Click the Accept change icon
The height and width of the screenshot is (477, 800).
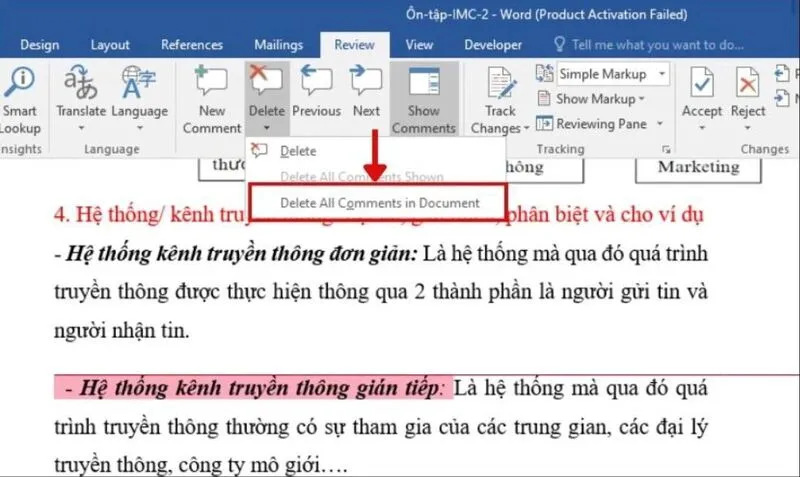point(702,82)
